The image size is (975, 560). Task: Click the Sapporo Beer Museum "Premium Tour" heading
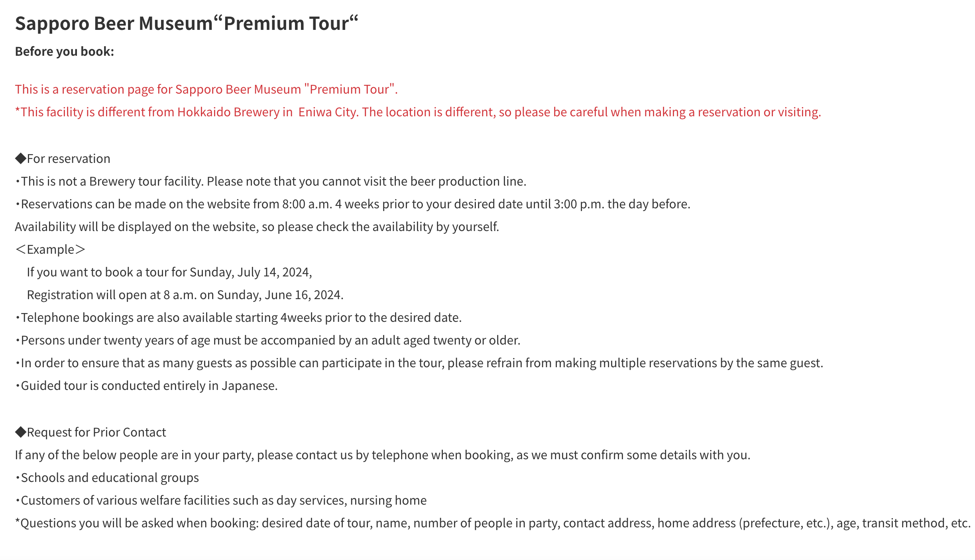(x=187, y=23)
